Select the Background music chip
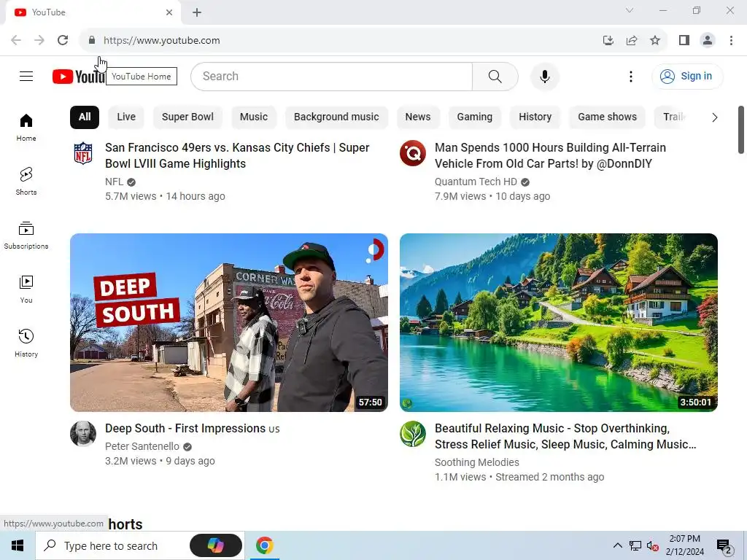Viewport: 747px width, 560px height. (336, 117)
